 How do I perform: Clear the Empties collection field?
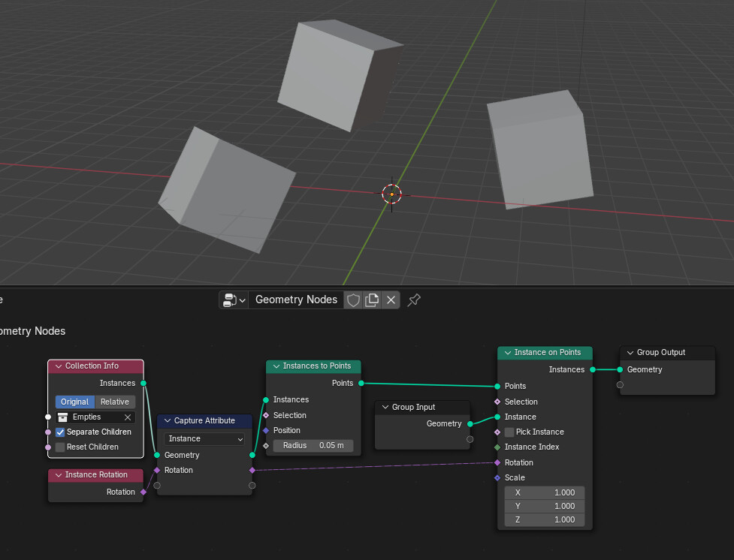pos(127,417)
